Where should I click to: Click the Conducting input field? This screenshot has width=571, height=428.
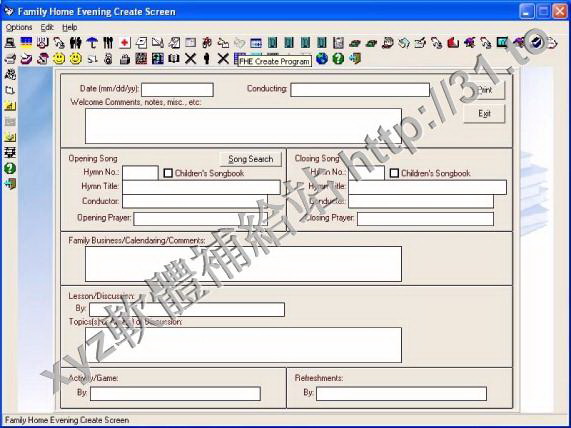click(360, 90)
